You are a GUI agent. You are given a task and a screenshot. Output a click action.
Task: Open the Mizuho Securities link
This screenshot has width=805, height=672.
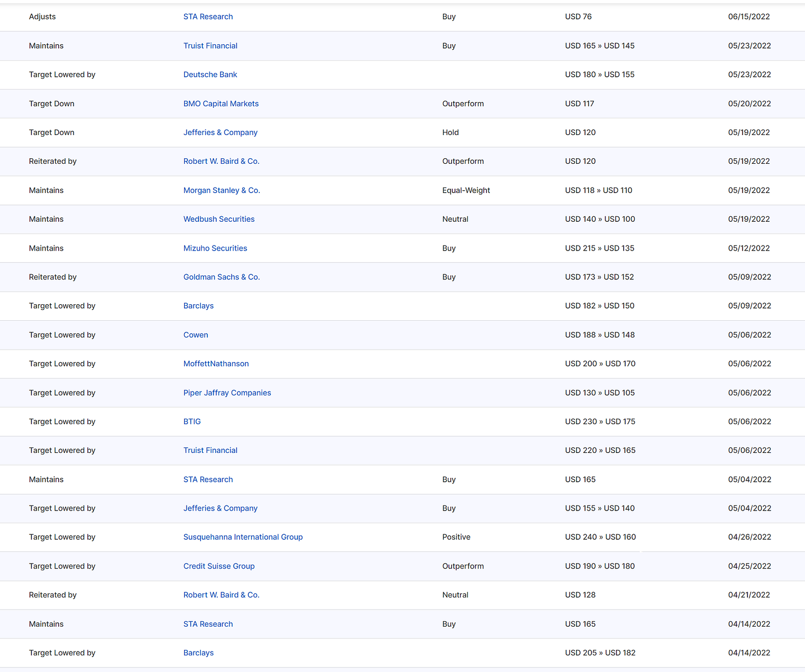point(215,248)
